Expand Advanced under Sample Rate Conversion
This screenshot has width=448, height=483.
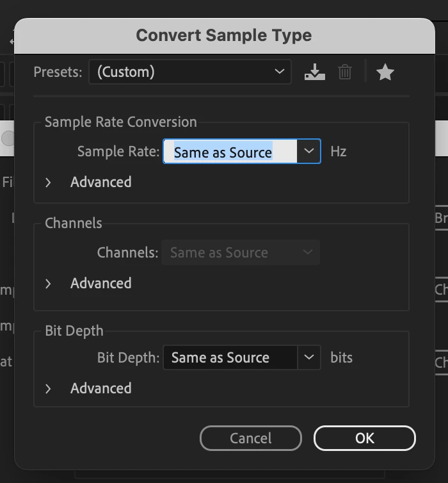click(x=49, y=183)
